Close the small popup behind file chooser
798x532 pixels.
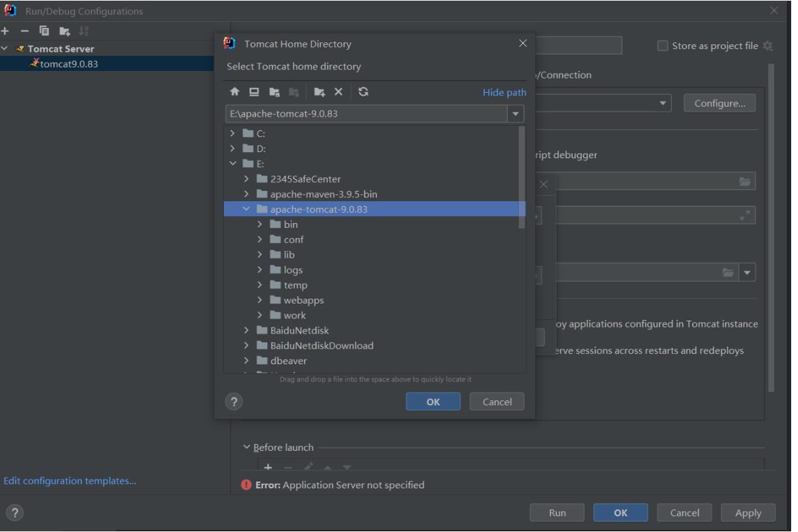[x=543, y=184]
